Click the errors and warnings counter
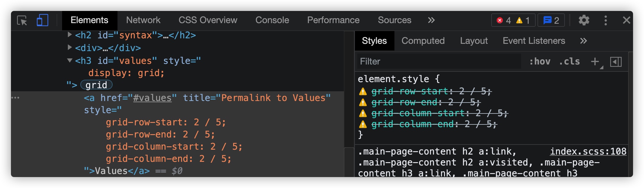 513,20
